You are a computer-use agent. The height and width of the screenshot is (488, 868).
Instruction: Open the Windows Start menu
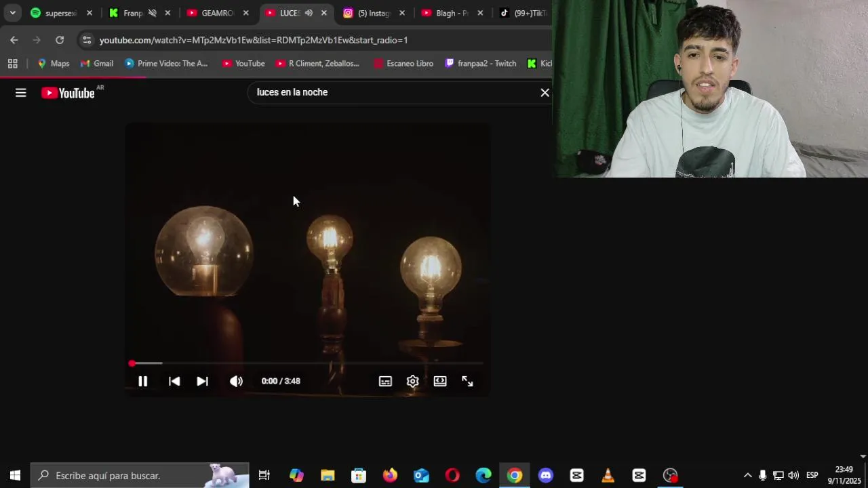tap(15, 475)
